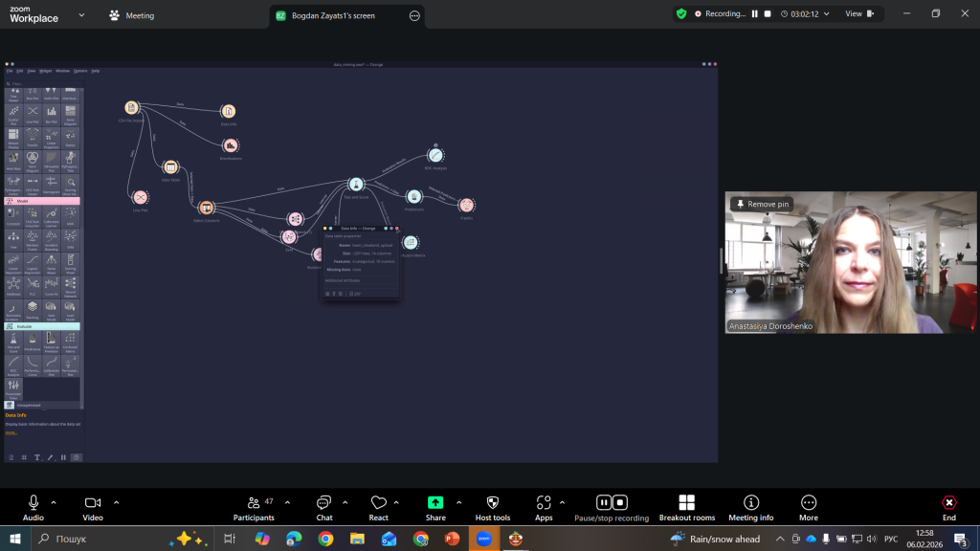Click the CSV File Import node
Screen dimensions: 980x551
tap(132, 108)
